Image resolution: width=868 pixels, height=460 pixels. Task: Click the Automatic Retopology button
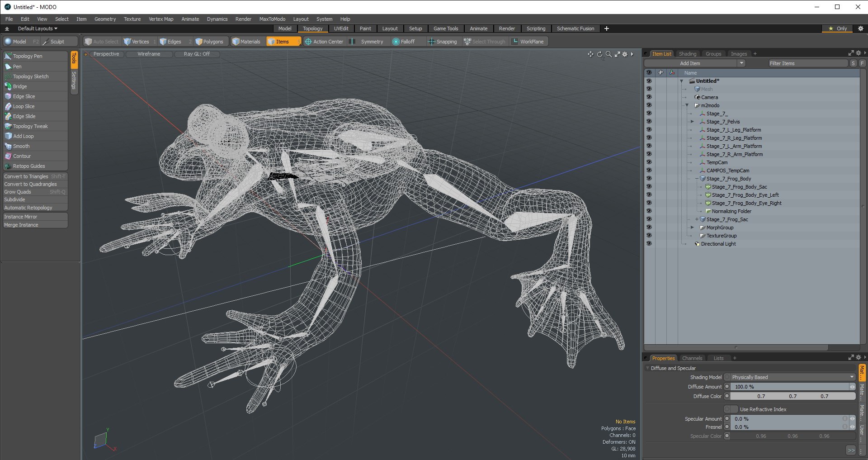pos(35,208)
